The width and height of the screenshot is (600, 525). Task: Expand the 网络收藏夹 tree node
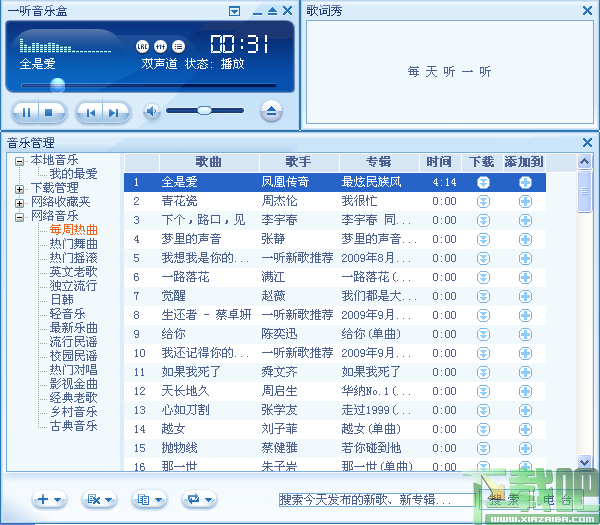[x=19, y=203]
